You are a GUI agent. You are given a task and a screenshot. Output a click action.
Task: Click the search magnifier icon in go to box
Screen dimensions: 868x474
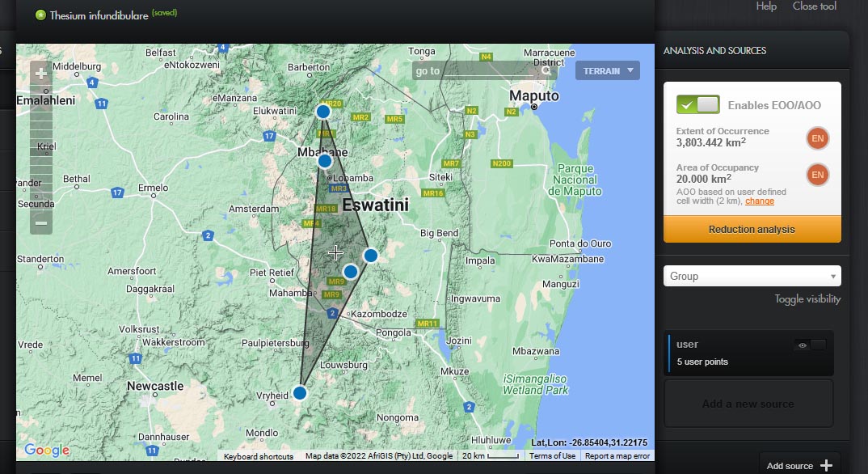(x=548, y=71)
